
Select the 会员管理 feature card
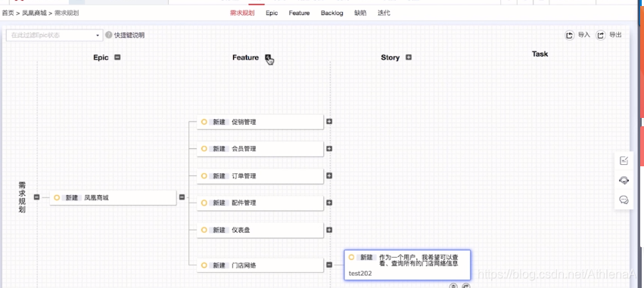[x=260, y=149]
